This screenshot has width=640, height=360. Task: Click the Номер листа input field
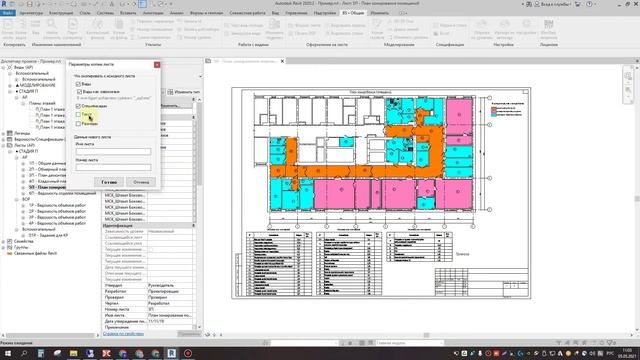coord(113,167)
